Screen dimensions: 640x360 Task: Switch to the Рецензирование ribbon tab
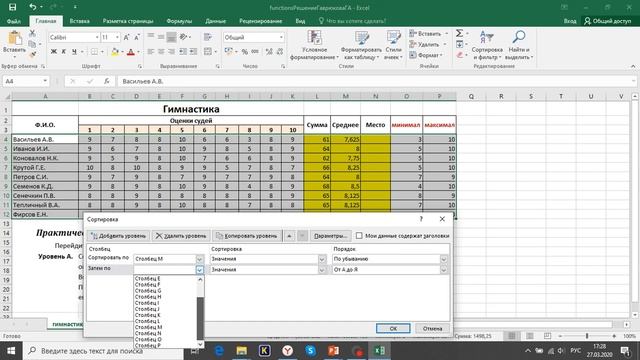tap(260, 21)
